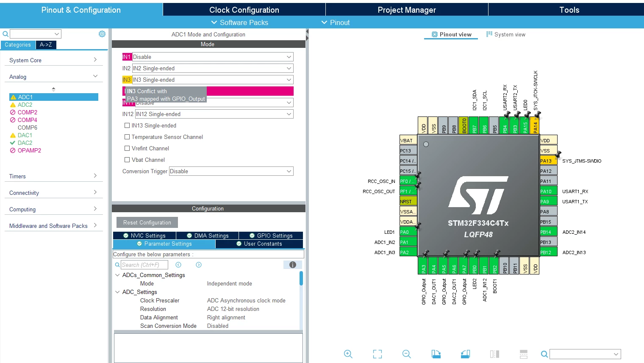Rotate the chip counter-clockwise
Image resolution: width=644 pixels, height=363 pixels.
pos(465,354)
